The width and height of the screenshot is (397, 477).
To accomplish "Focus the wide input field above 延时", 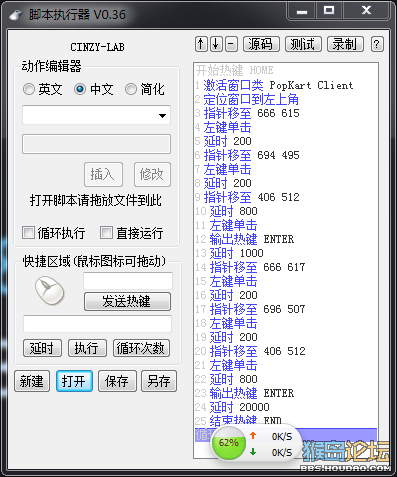I will point(97,324).
